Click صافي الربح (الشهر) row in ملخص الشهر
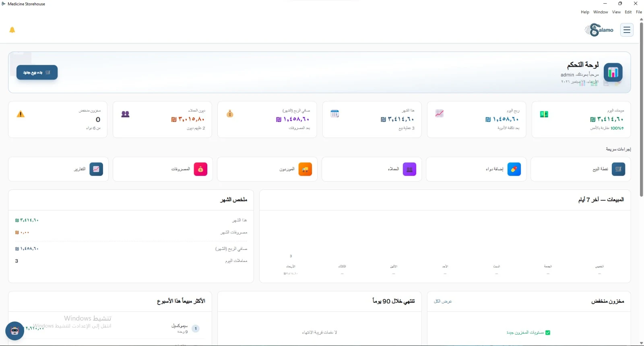The width and height of the screenshot is (644, 346). [x=131, y=249]
